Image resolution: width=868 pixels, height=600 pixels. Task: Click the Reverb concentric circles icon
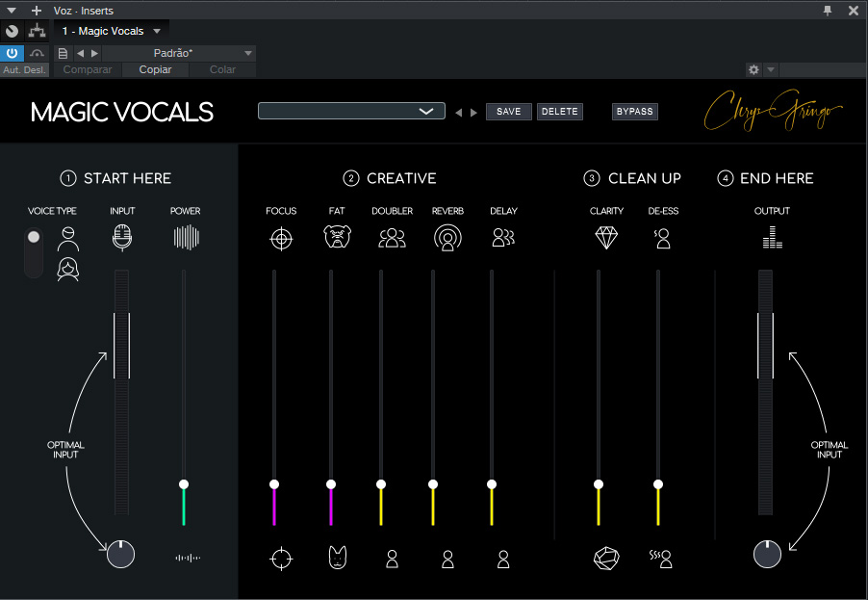447,238
